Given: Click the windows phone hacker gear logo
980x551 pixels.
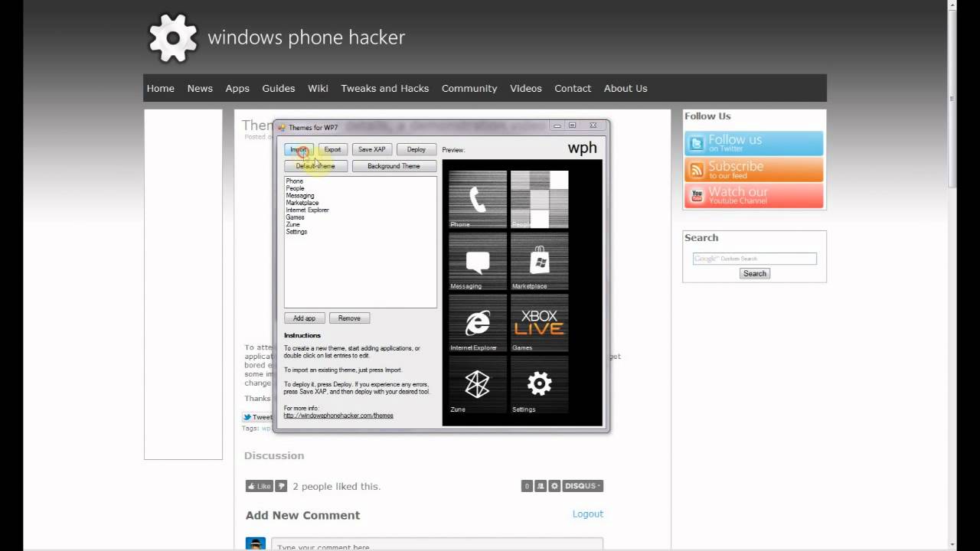Looking at the screenshot, I should [173, 37].
